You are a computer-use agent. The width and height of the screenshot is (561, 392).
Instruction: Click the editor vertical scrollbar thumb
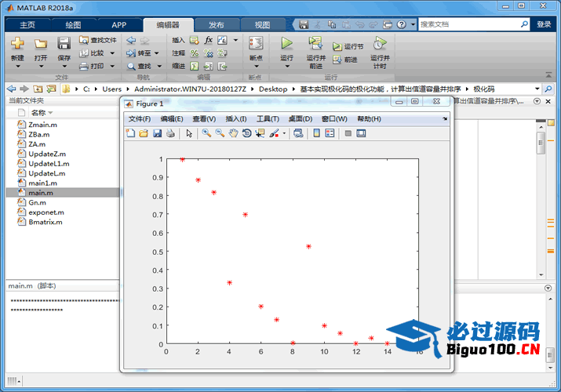pyautogui.click(x=541, y=143)
